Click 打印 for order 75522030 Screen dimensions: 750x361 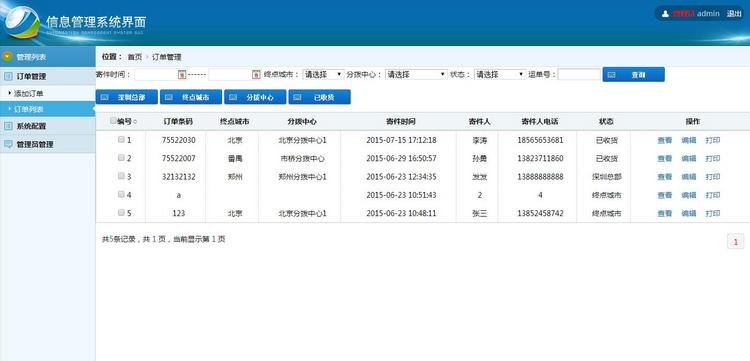(713, 140)
